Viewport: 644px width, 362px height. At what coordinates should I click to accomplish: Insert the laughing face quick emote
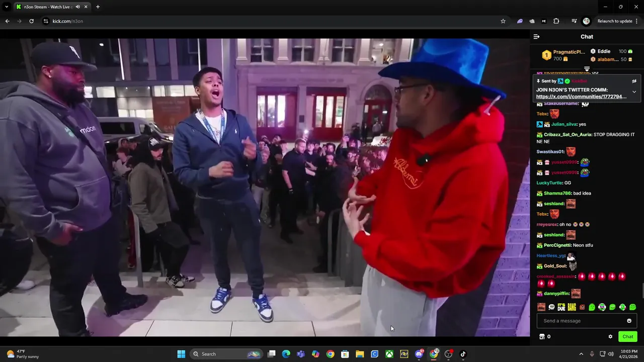coord(541,307)
